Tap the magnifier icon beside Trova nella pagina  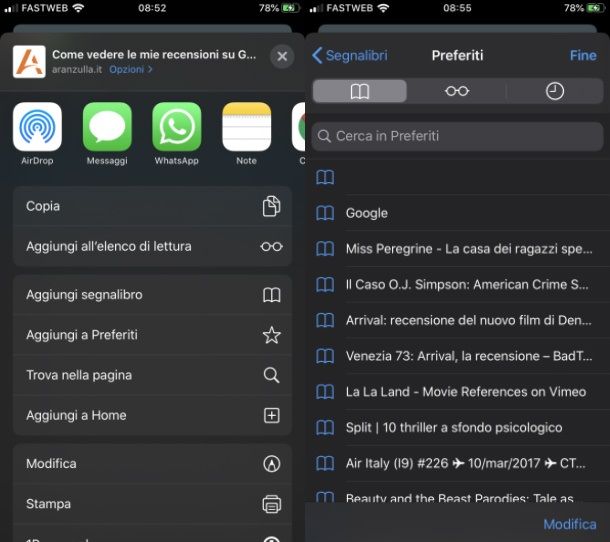pos(272,375)
